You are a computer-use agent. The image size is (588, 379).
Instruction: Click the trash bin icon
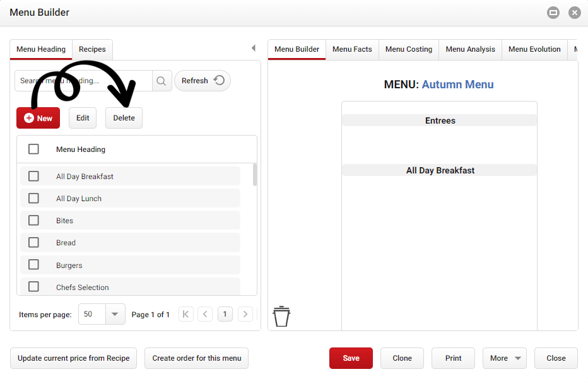click(281, 317)
